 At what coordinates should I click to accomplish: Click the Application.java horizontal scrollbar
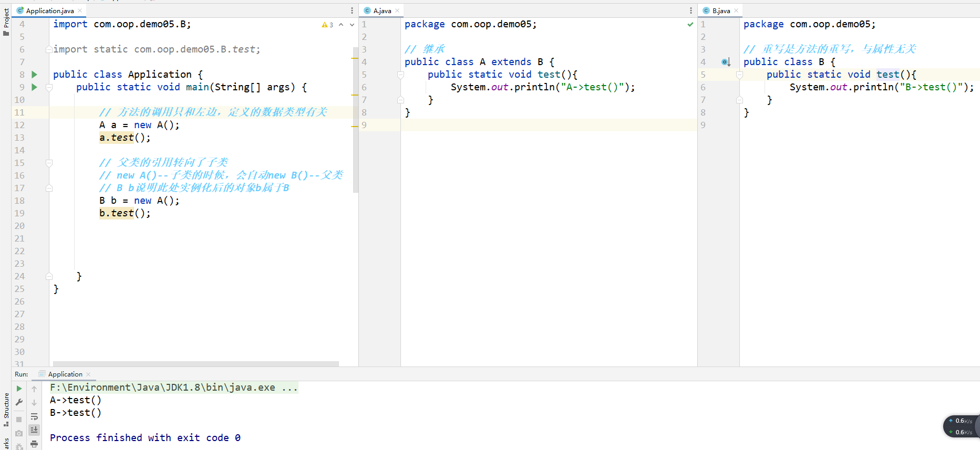click(x=196, y=363)
